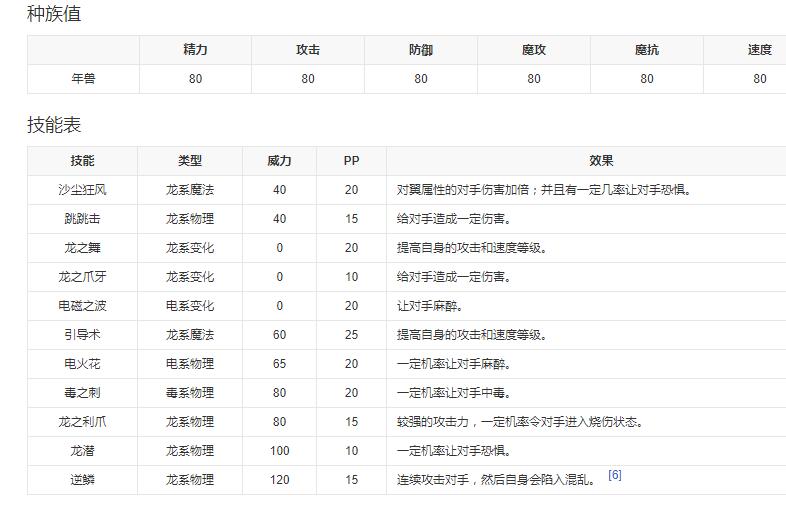
Task: Click the 一定机率让对手中毒 effect text
Action: [452, 393]
